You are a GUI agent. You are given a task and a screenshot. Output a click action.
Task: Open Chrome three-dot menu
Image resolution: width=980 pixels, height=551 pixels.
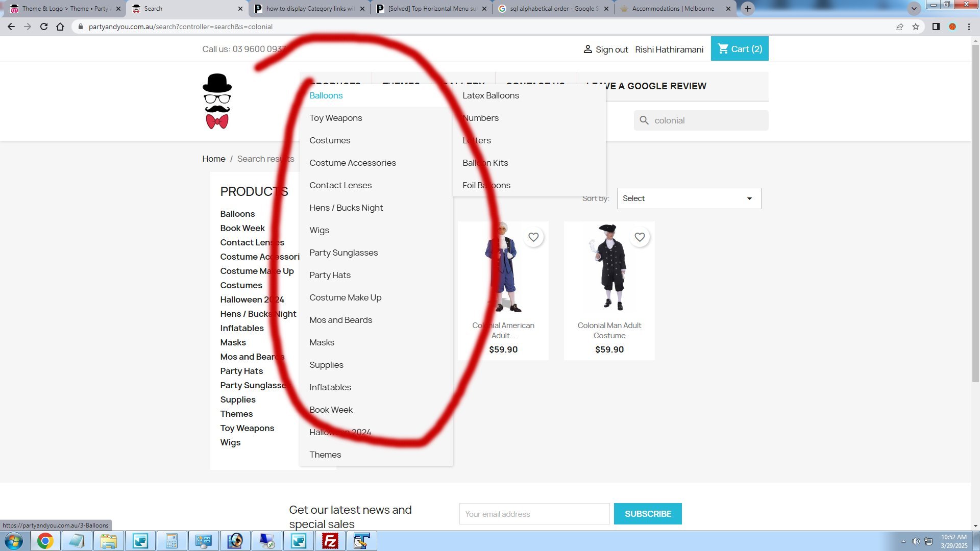[x=969, y=27]
